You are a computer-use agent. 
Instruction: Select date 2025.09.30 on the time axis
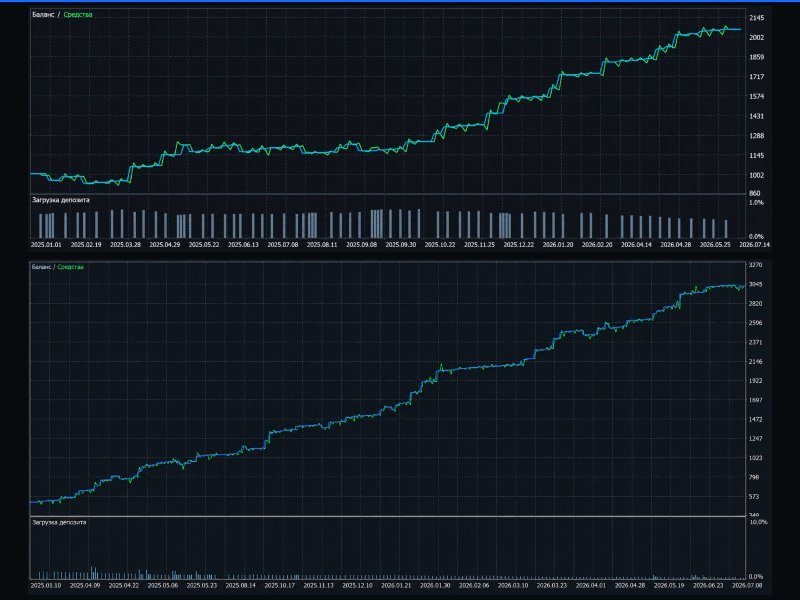(401, 245)
